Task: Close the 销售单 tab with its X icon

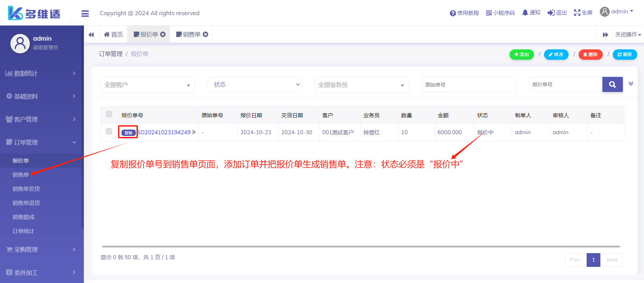Action: 206,34
